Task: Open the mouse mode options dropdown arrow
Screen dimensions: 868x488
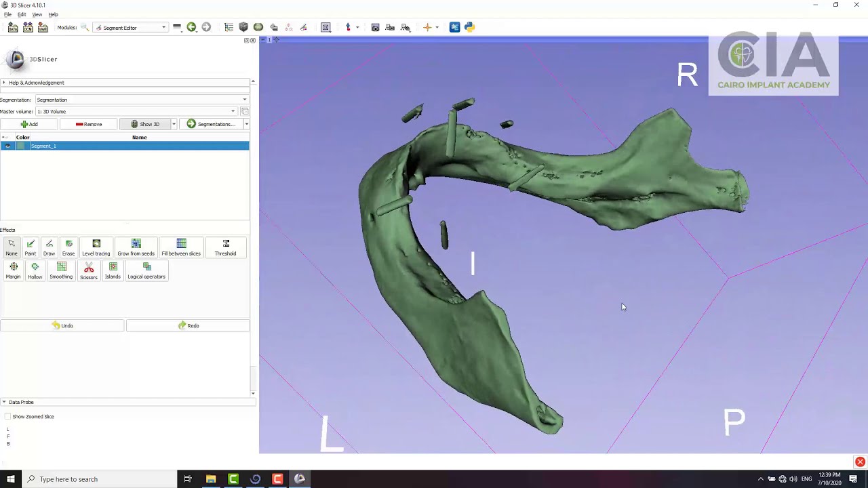Action: click(357, 27)
